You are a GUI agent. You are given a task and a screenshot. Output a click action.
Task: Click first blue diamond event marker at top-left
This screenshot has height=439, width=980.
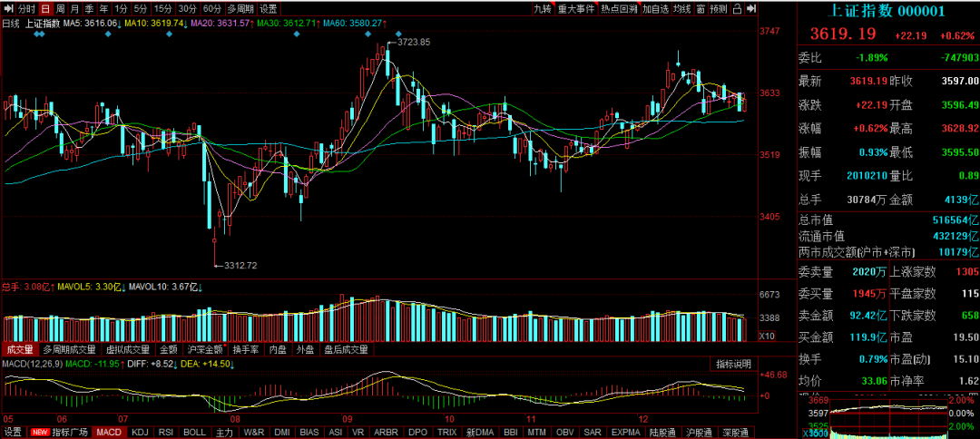click(x=37, y=33)
